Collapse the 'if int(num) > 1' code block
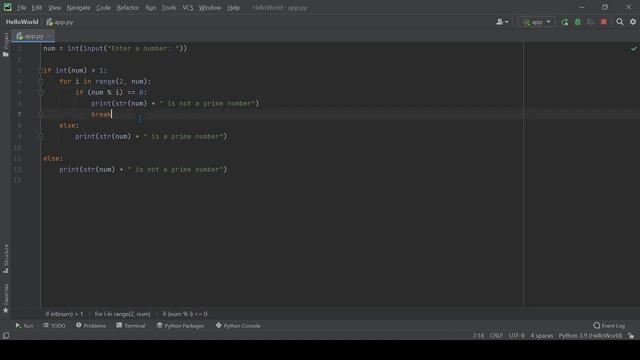640x360 pixels. [41, 71]
